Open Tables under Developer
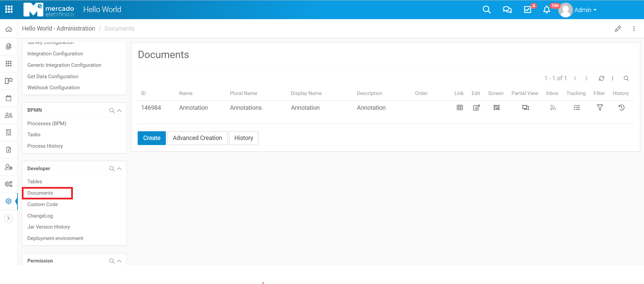The width and height of the screenshot is (644, 284). 35,182
